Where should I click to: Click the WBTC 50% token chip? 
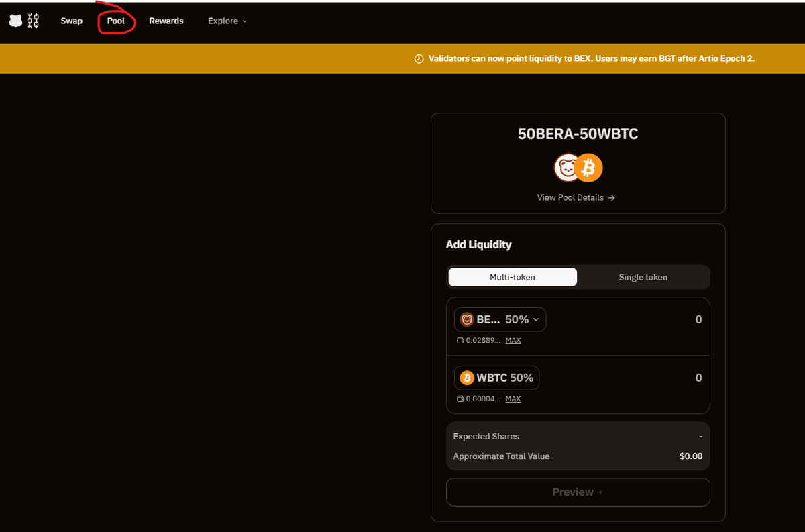click(496, 378)
